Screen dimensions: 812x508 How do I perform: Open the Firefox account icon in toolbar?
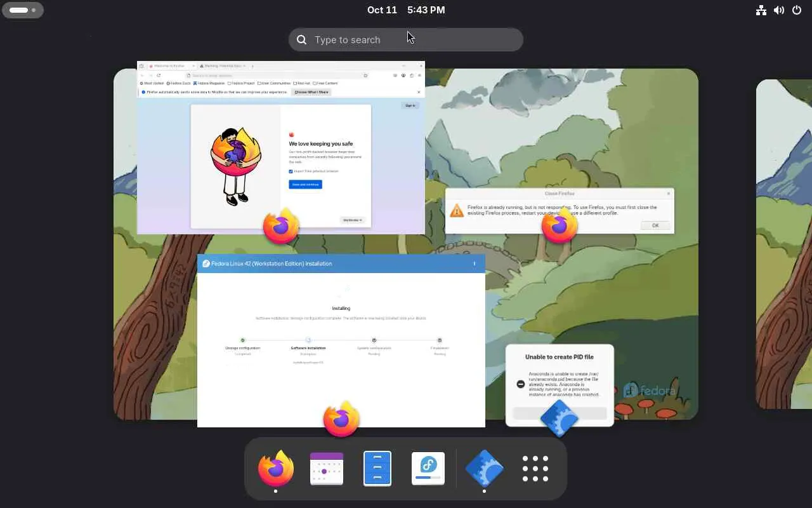(x=403, y=76)
